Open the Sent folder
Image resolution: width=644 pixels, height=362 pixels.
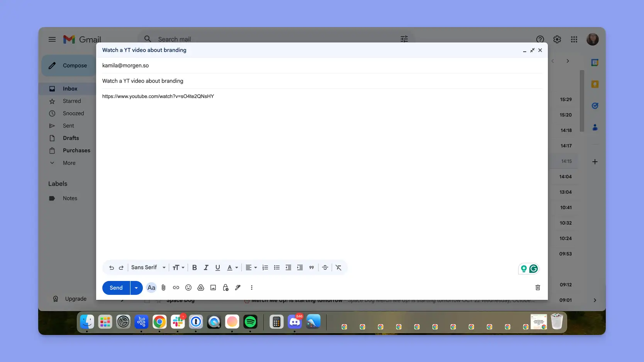coord(68,126)
